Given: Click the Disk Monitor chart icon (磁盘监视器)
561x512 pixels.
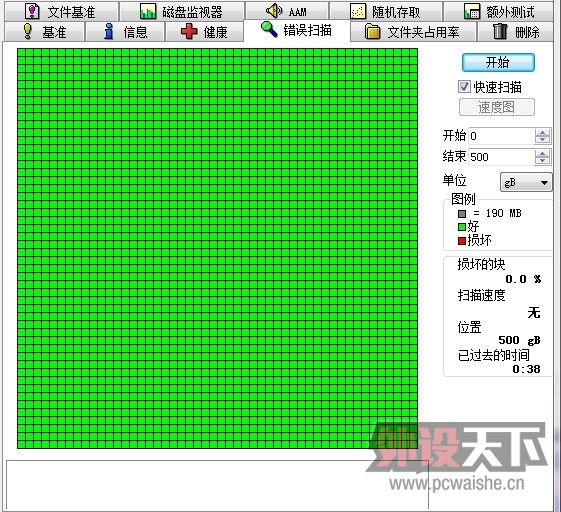Looking at the screenshot, I should pyautogui.click(x=148, y=11).
